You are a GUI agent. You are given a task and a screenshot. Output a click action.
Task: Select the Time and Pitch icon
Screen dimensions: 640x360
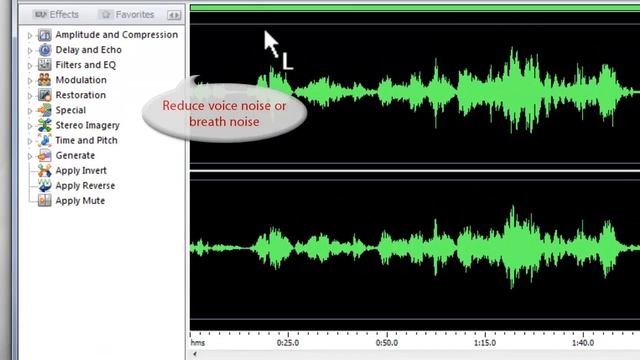click(x=44, y=140)
